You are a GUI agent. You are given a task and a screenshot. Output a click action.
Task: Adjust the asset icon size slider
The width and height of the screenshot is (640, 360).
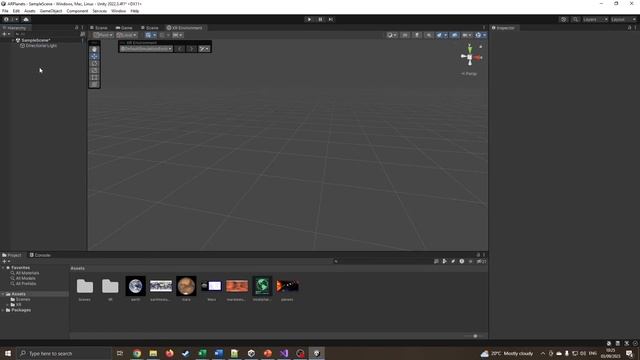click(474, 336)
